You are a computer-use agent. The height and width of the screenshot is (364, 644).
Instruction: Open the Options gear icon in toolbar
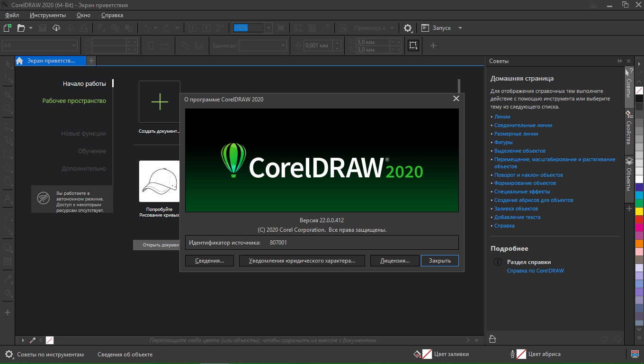408,28
